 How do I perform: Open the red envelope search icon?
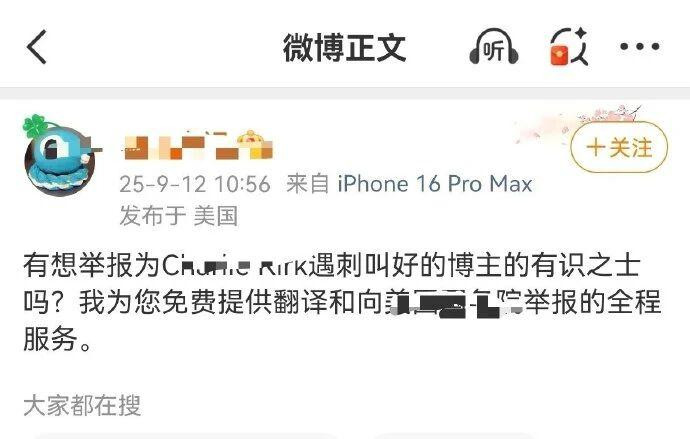569,47
